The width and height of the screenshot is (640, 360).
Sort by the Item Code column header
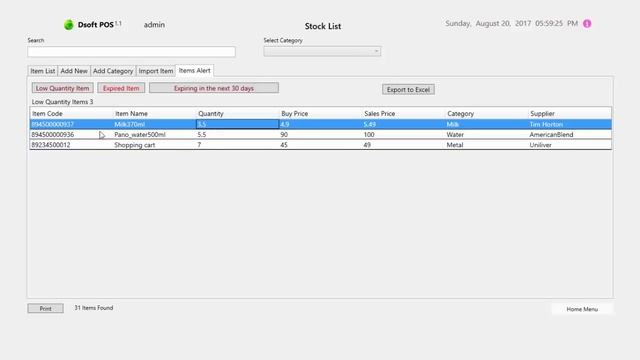pyautogui.click(x=71, y=113)
